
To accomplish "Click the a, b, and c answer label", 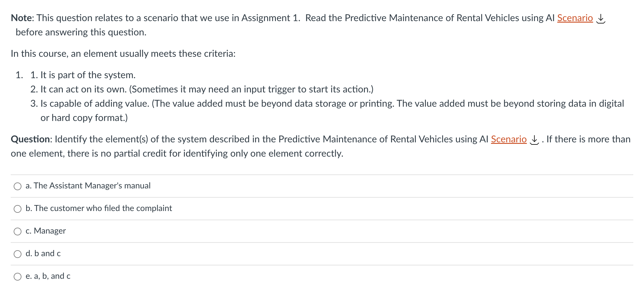I will tap(48, 276).
